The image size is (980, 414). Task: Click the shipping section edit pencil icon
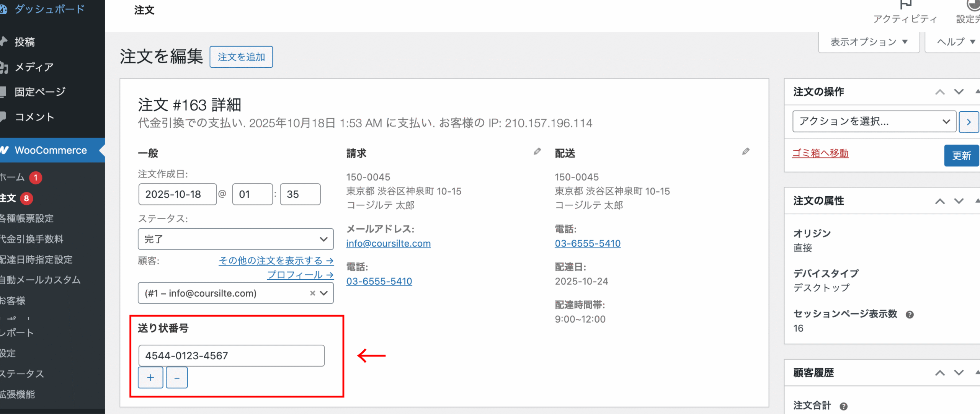point(745,152)
